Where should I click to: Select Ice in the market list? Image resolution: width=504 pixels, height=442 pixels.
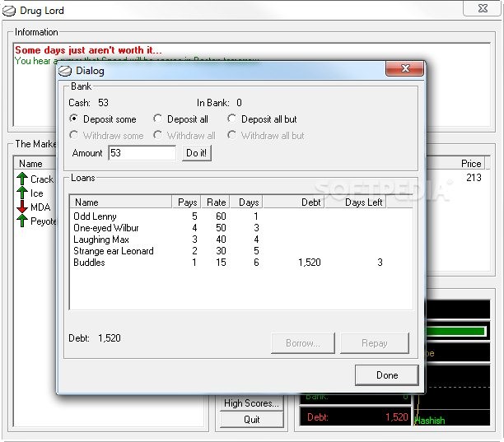point(36,193)
